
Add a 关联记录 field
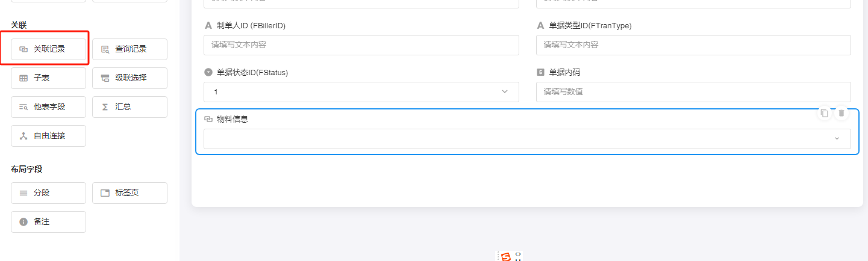(49, 49)
